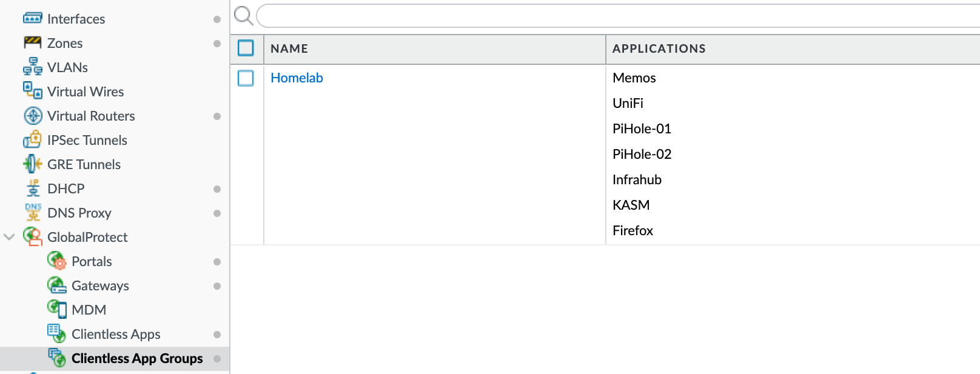Select GlobalProtect in the tree

click(87, 238)
